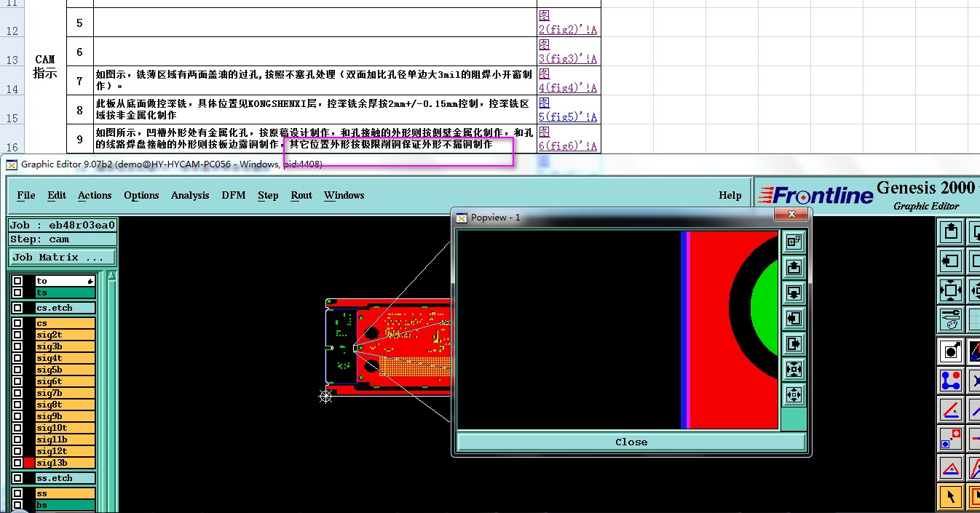Select layer name sig10t in layer list

click(x=65, y=428)
